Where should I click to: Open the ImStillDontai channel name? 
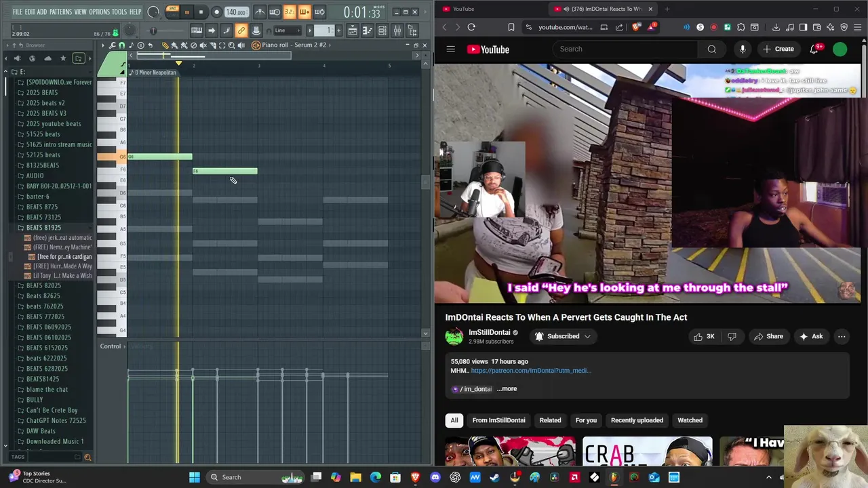coord(489,332)
